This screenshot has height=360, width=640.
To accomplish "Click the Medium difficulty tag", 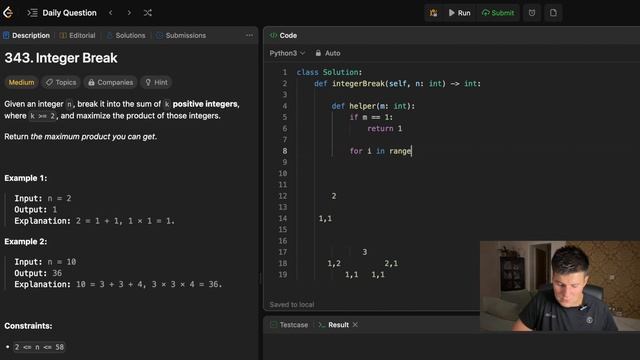I will (21, 82).
